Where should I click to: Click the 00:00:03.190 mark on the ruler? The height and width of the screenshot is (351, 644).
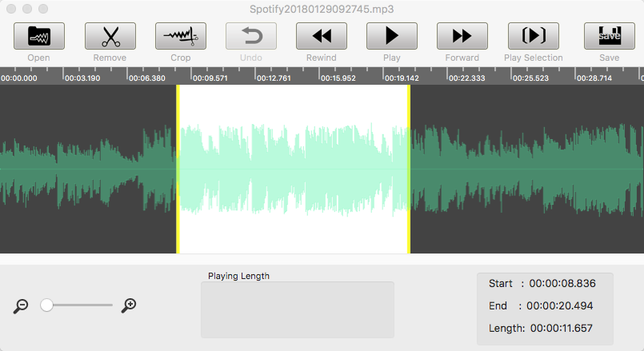pos(82,78)
